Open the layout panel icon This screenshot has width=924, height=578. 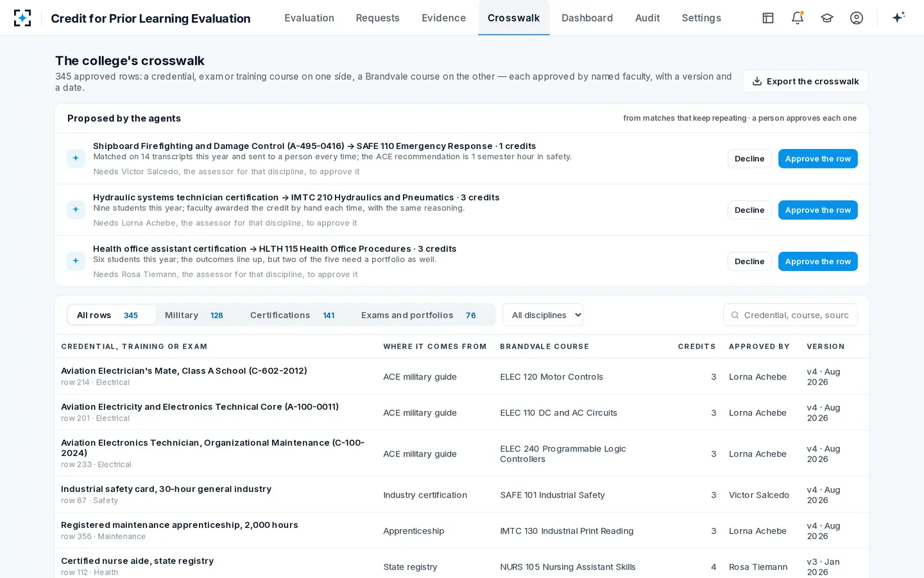pos(768,18)
